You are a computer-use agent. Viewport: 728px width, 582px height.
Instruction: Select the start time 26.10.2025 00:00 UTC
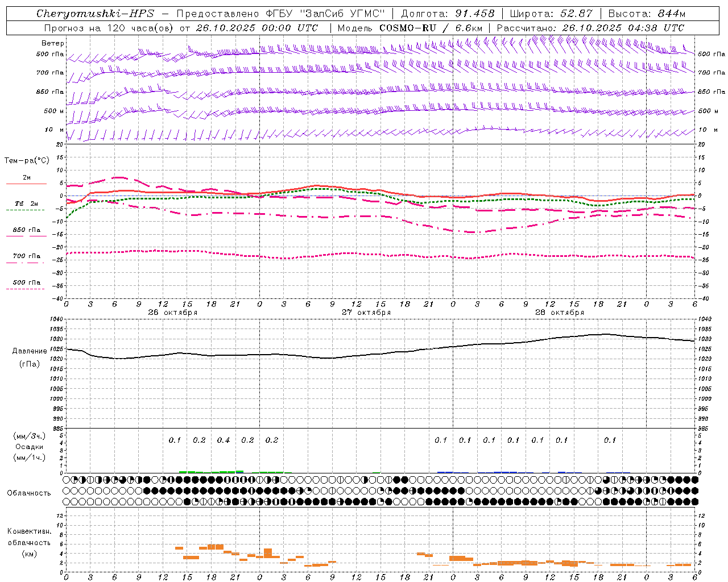257,28
